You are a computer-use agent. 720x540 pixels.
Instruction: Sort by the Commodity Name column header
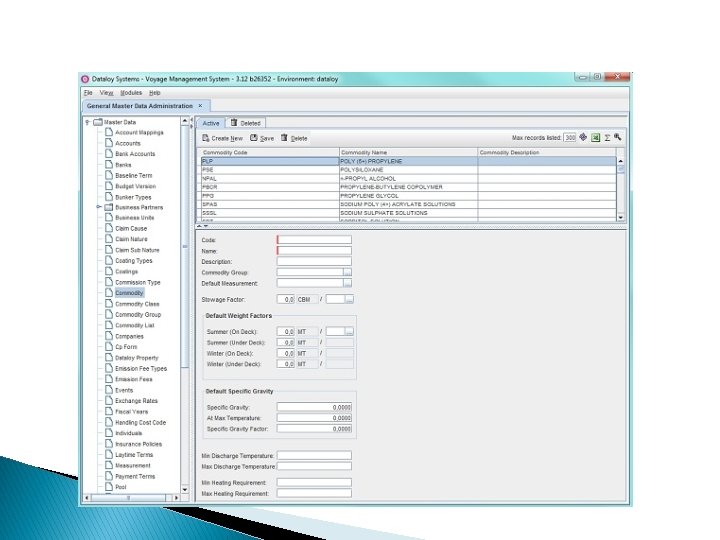click(x=409, y=152)
